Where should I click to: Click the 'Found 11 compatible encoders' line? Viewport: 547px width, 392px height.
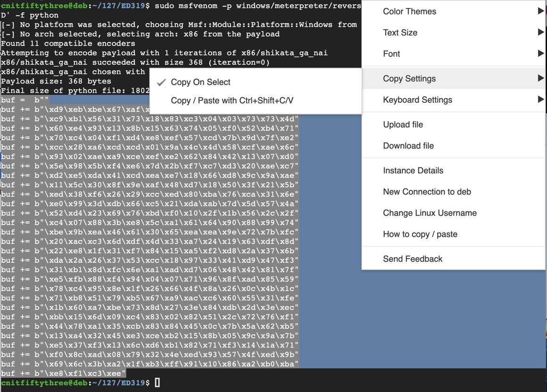68,43
